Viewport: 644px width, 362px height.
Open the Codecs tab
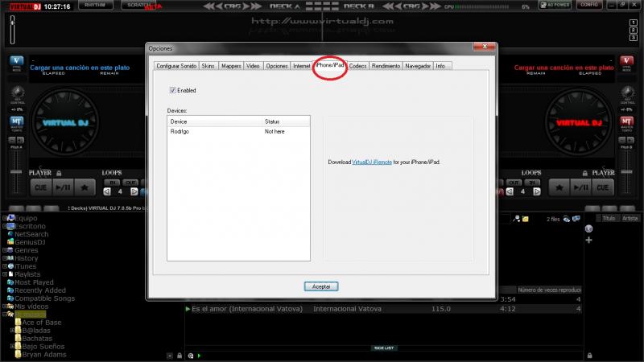coord(357,66)
